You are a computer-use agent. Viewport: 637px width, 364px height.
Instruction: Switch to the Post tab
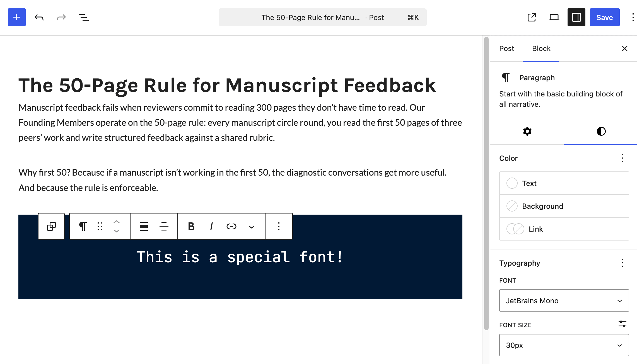506,48
